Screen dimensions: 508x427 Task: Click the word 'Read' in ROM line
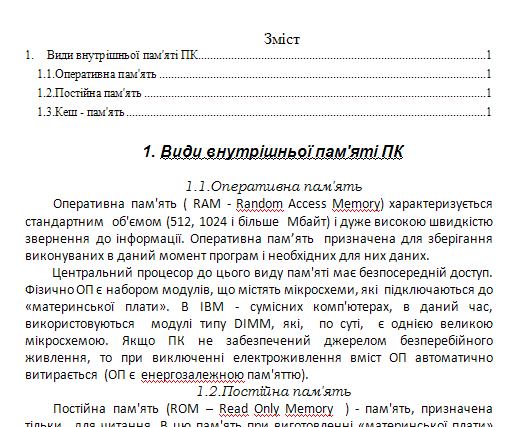point(234,409)
